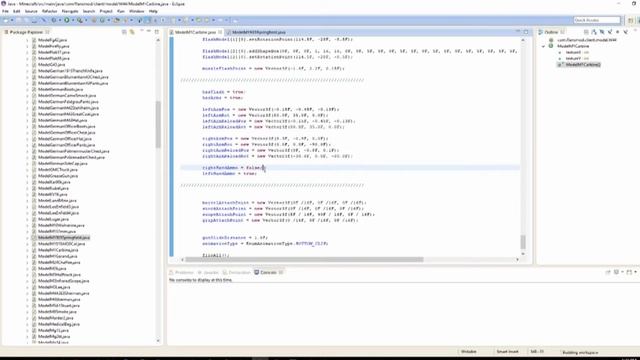
Task: Select ModelM1Garand.java in Package Explorer
Action: click(58, 256)
